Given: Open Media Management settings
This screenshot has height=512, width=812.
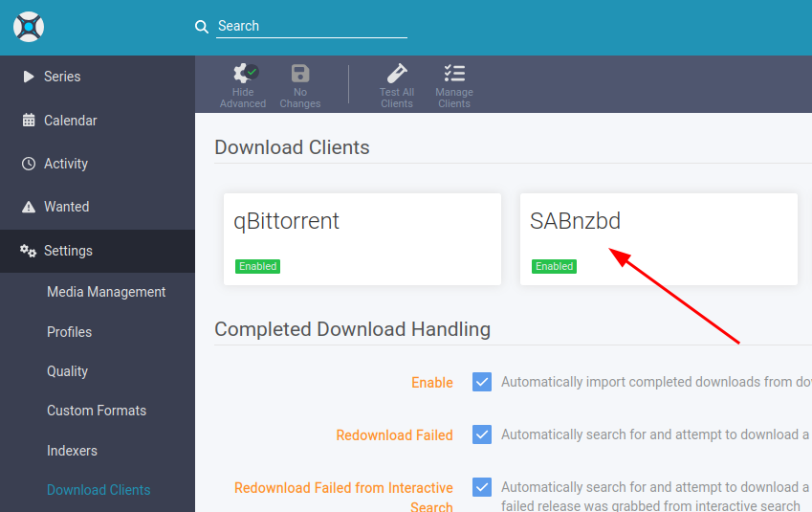Looking at the screenshot, I should 106,292.
